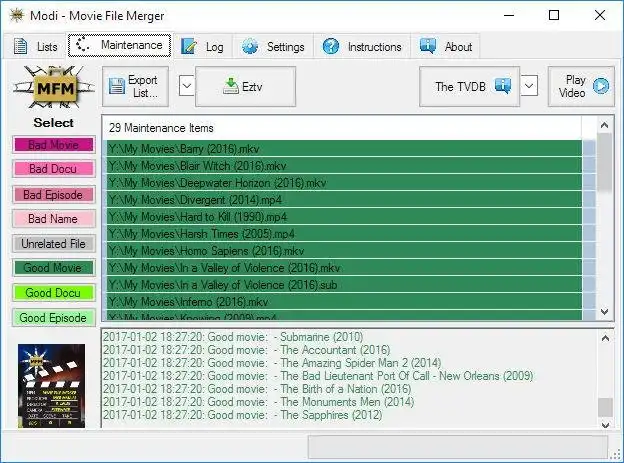This screenshot has height=463, width=624.
Task: Open dropdown arrow next to Eztv
Action: pos(187,86)
